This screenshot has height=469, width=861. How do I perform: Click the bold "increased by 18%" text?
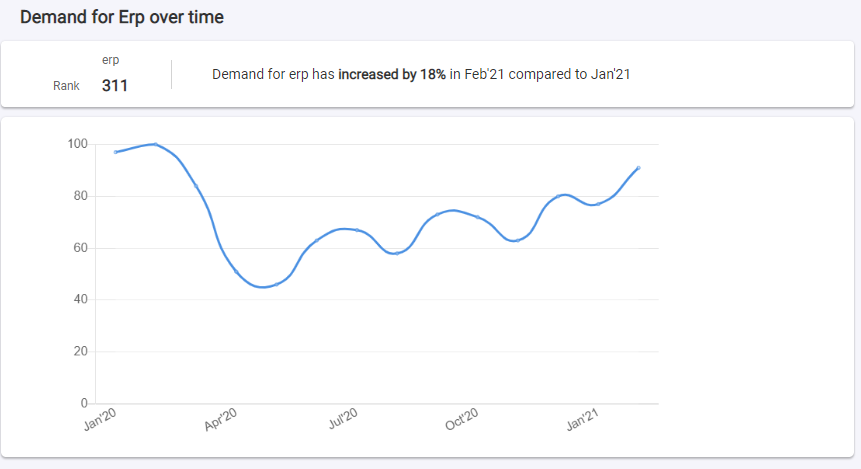tap(392, 74)
